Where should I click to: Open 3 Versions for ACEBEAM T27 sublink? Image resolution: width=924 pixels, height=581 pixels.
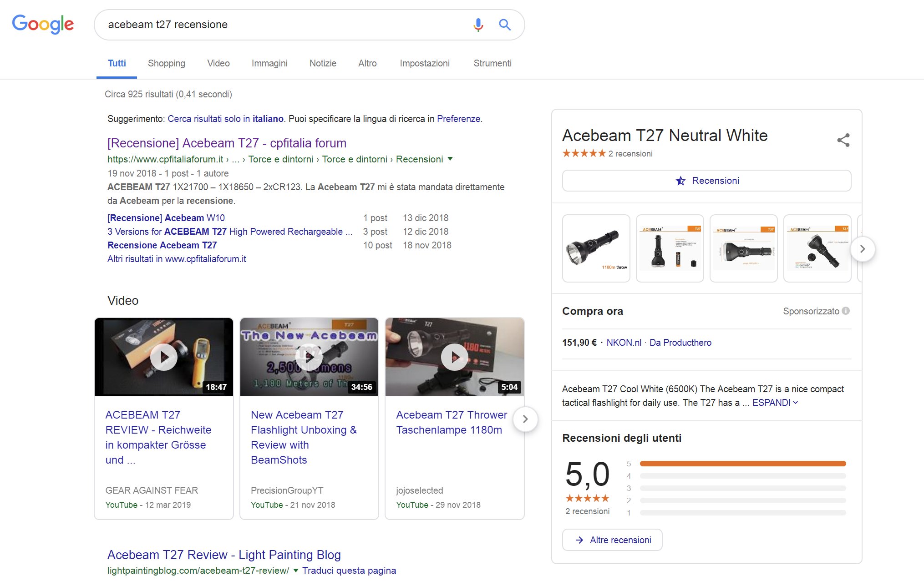[x=230, y=232]
